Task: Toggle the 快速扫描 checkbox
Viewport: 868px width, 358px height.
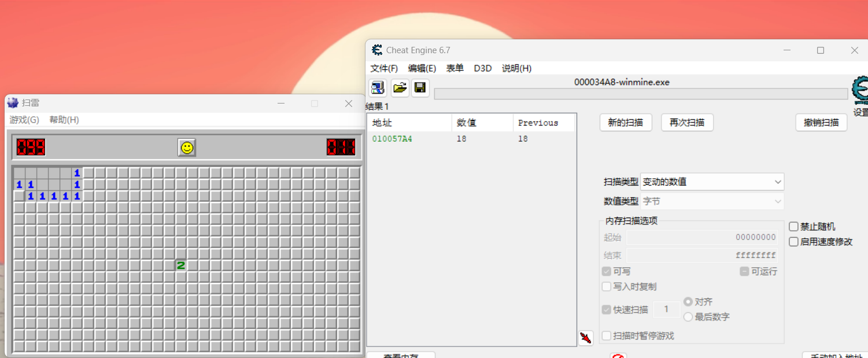Action: [x=607, y=309]
